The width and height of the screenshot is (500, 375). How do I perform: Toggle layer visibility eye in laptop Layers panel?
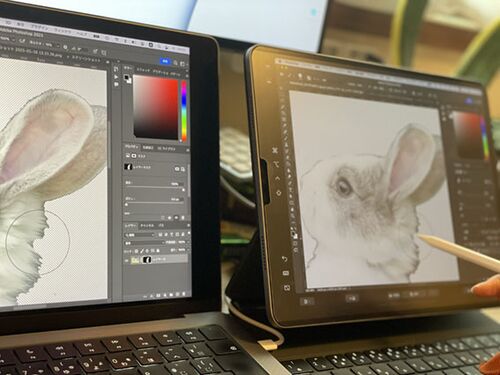pos(127,261)
